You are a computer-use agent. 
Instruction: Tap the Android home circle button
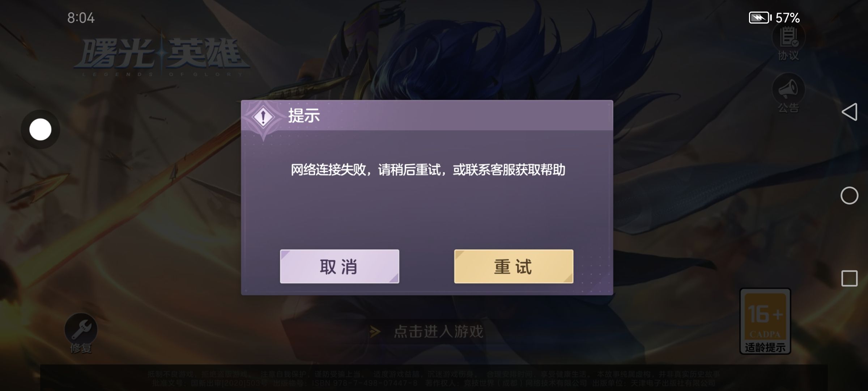[x=849, y=196]
